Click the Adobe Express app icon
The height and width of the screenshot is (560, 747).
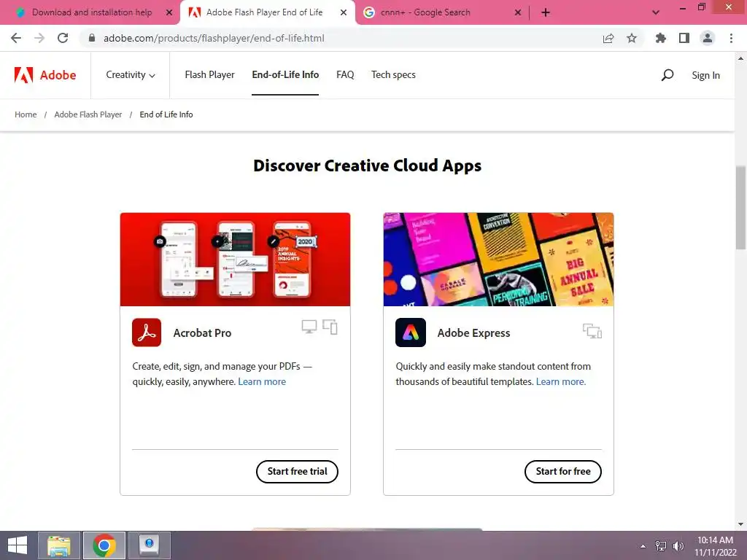(410, 332)
